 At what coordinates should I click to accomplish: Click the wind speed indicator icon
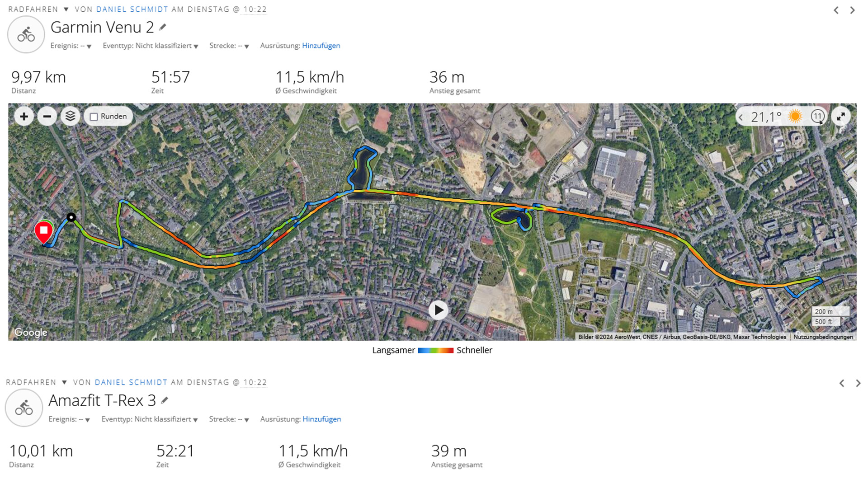pyautogui.click(x=817, y=117)
